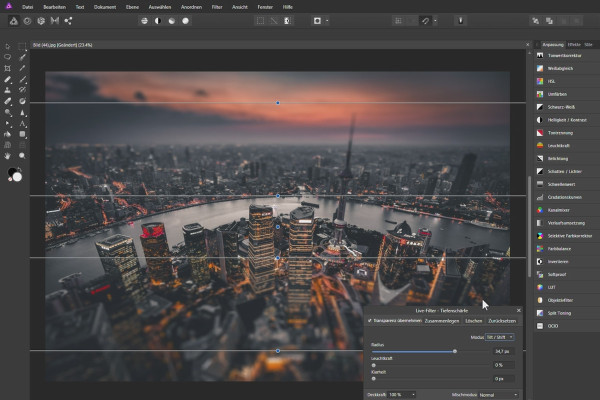Open the Mischmodus Normal dropdown
Viewport: 600px width, 400px height.
coord(499,395)
